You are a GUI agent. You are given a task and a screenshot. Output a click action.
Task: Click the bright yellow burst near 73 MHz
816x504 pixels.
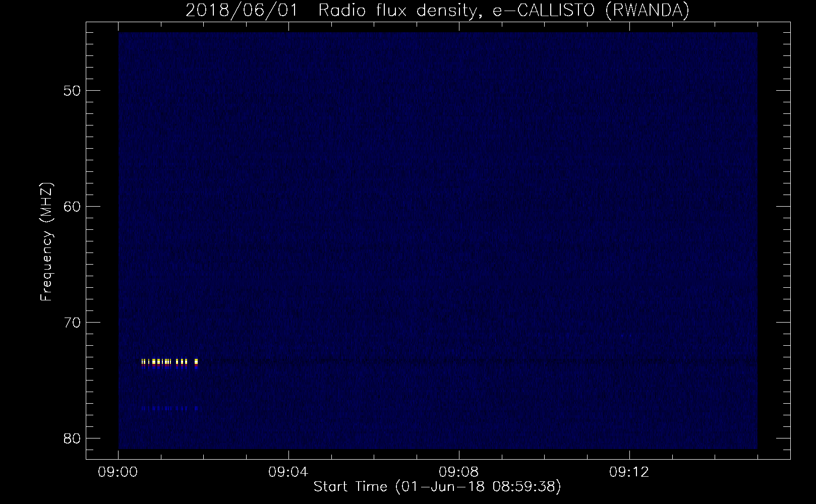[169, 362]
